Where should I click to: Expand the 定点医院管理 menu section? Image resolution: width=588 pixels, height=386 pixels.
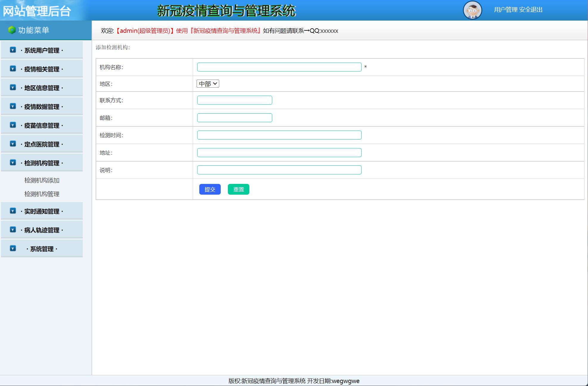pos(42,144)
